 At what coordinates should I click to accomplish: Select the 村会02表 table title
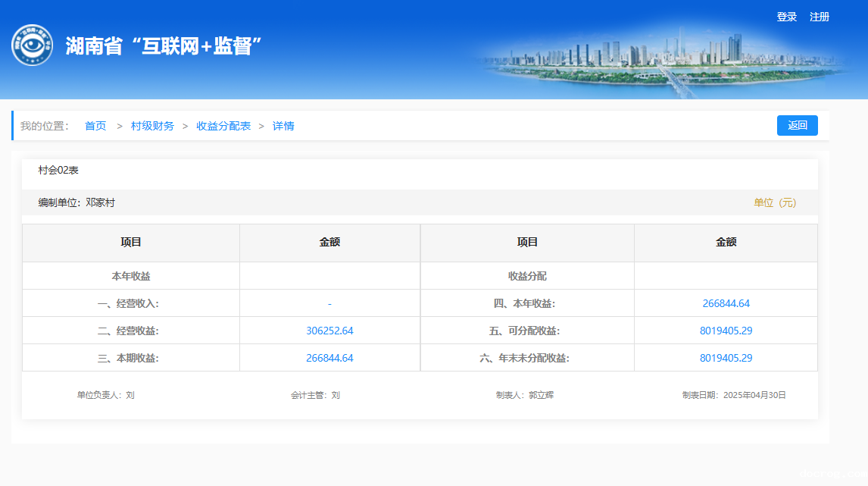pyautogui.click(x=58, y=170)
